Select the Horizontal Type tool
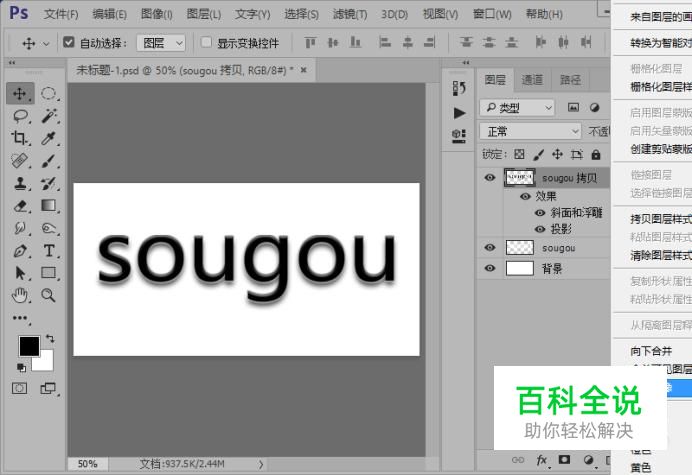 pyautogui.click(x=49, y=251)
